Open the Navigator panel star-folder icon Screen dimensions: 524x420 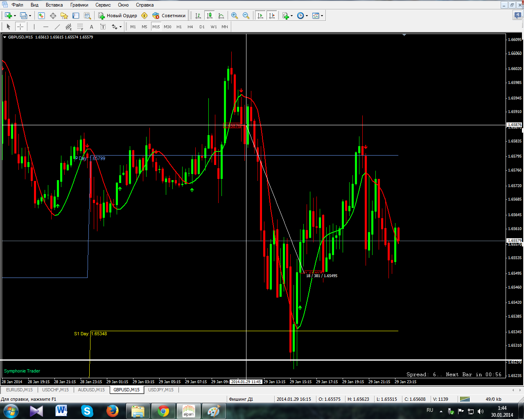click(x=64, y=16)
